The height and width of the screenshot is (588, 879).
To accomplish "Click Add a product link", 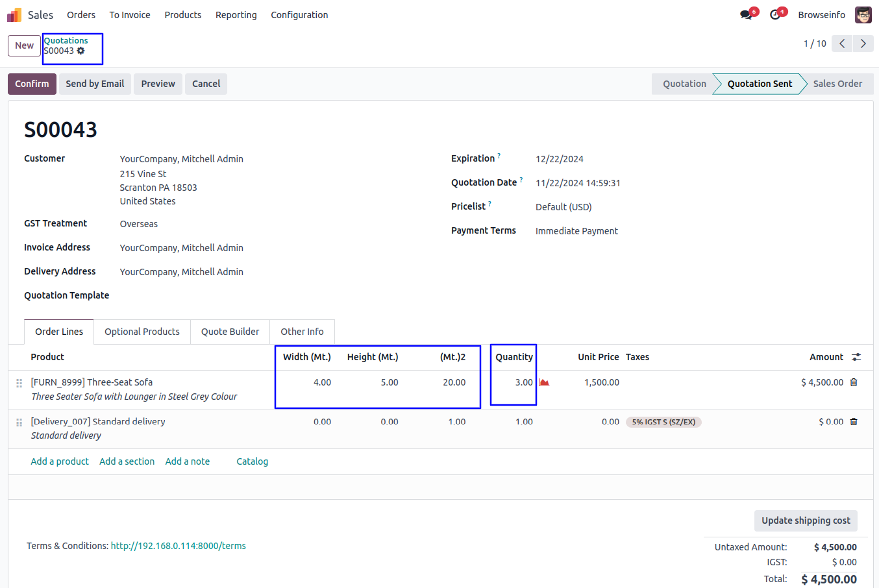I will tap(60, 461).
